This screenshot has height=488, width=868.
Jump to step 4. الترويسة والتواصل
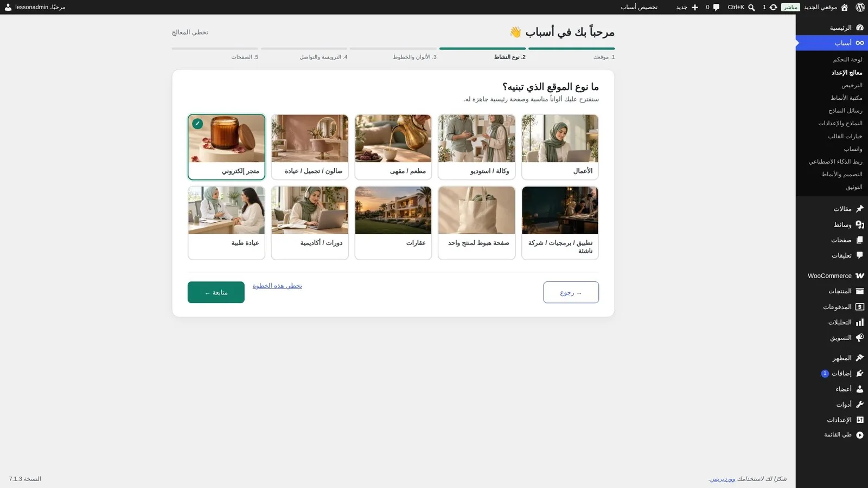304,54
